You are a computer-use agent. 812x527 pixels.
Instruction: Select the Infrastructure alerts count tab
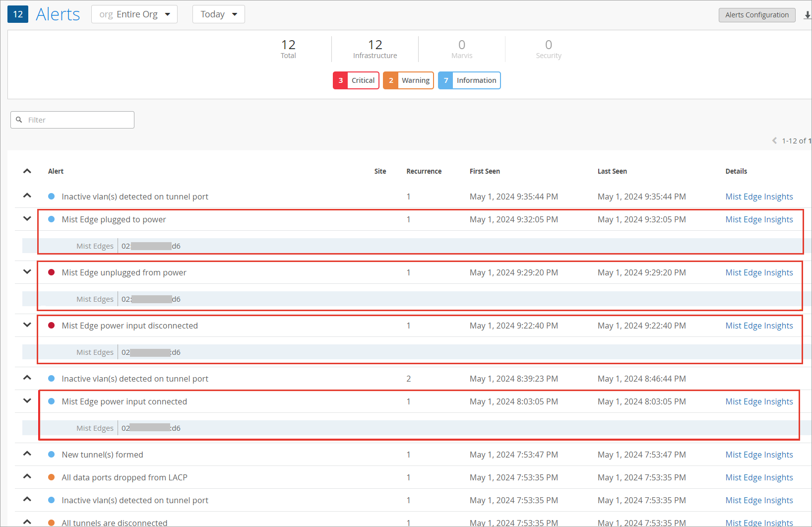(375, 49)
